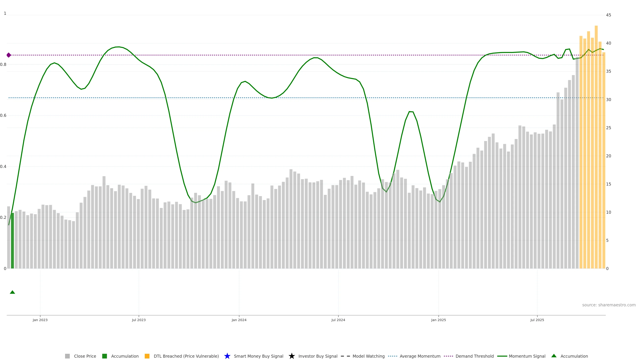The width and height of the screenshot is (644, 362).
Task: Click the gray Close Price legend swatch
Action: (x=67, y=356)
